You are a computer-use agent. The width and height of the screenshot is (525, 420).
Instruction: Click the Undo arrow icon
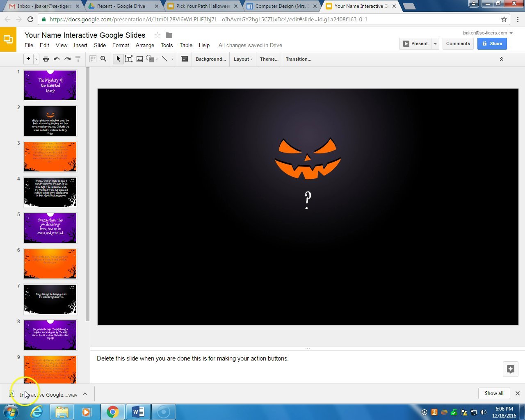(x=57, y=59)
